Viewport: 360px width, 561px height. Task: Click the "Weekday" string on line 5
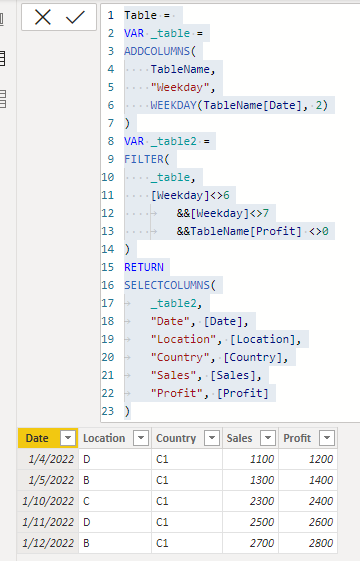coord(180,87)
